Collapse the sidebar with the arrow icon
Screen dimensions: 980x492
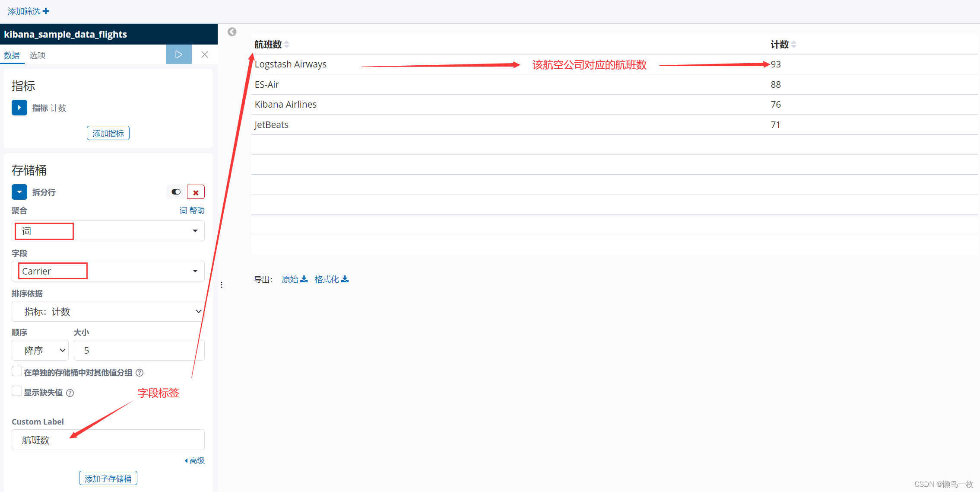click(232, 32)
